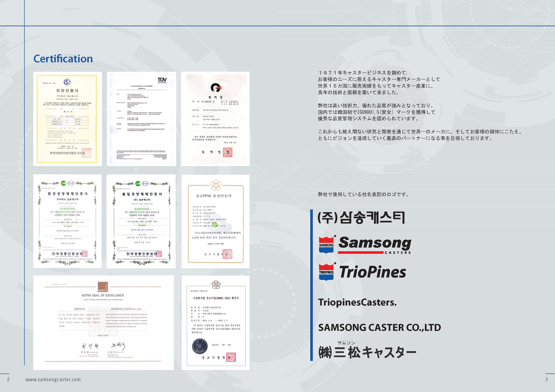
Task: Click the TrioPines shield logo icon
Action: click(326, 272)
